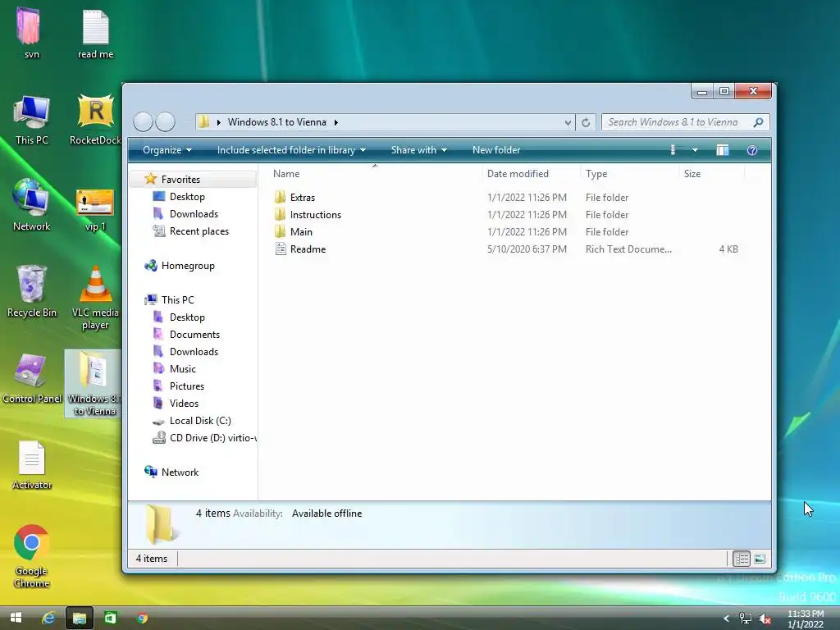Viewport: 840px width, 630px height.
Task: Refresh the folder view
Action: point(586,122)
